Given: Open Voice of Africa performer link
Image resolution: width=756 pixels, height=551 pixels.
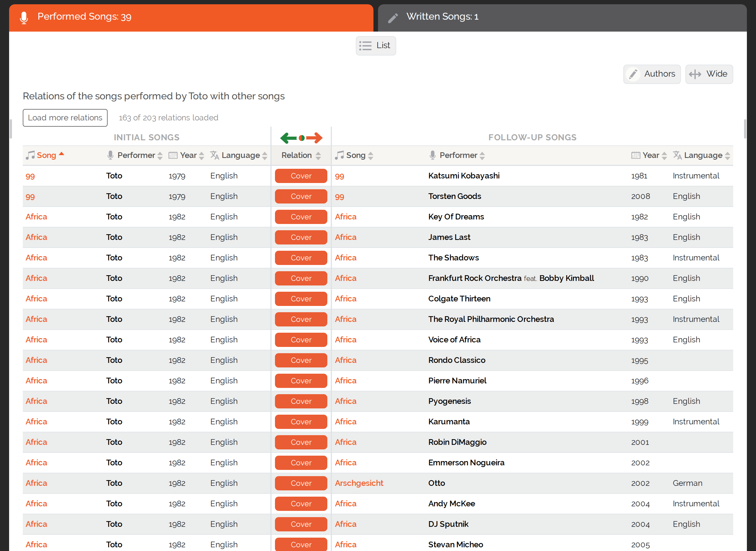Looking at the screenshot, I should pos(454,340).
